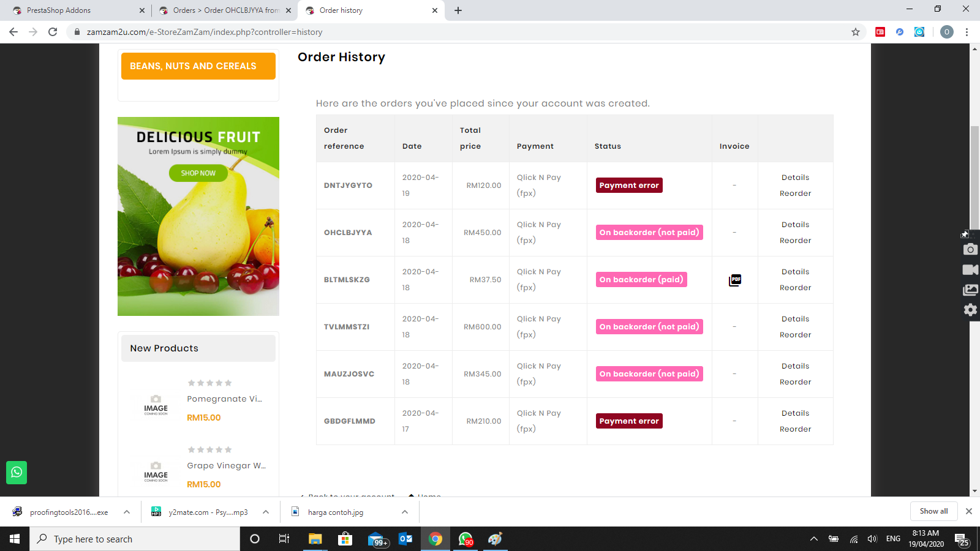Screen dimensions: 980x551
Task: View details of order GBDGFLMMD
Action: 795,413
